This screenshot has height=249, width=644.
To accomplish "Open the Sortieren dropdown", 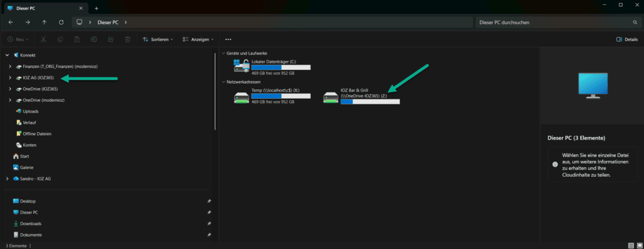I will pos(158,40).
